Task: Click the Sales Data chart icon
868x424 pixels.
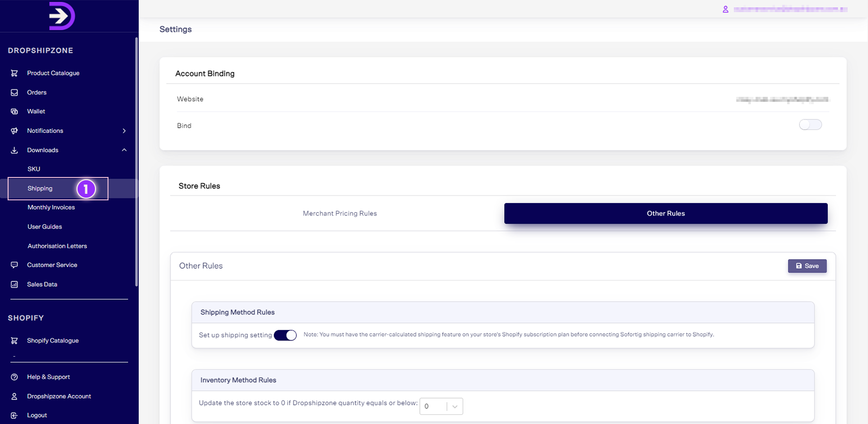Action: [x=15, y=284]
